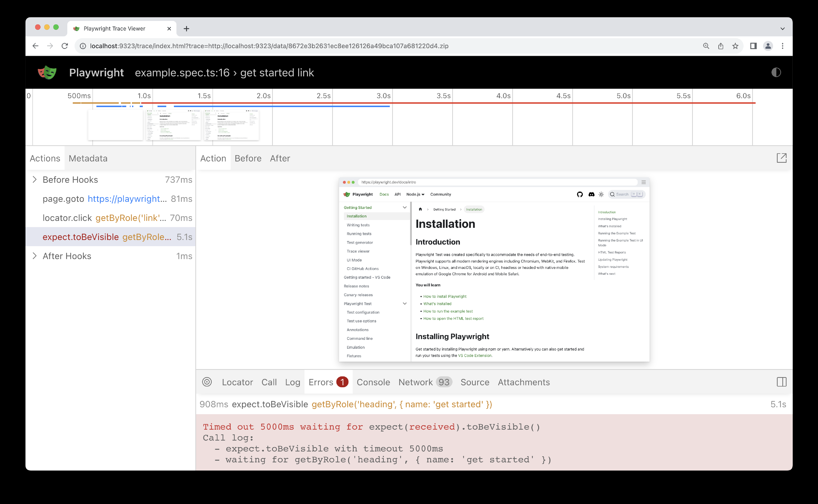Screen dimensions: 818x504
Task: Open the Chrome three-dot menu
Action: click(782, 46)
